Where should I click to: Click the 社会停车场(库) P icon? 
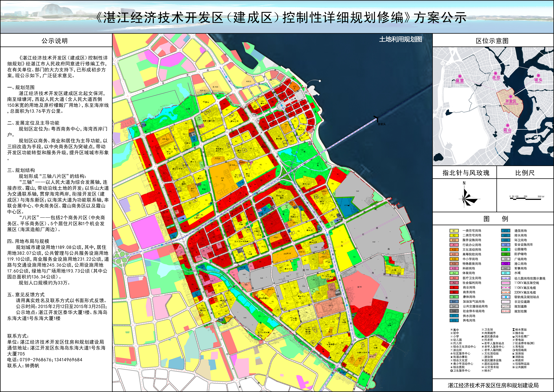coord(514,343)
